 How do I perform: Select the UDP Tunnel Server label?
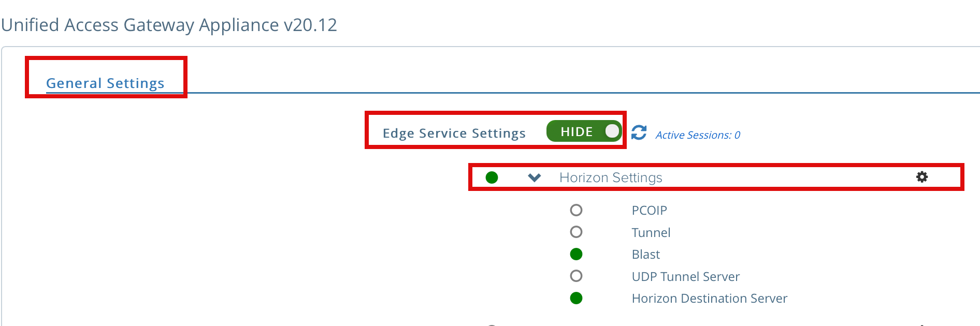click(685, 277)
